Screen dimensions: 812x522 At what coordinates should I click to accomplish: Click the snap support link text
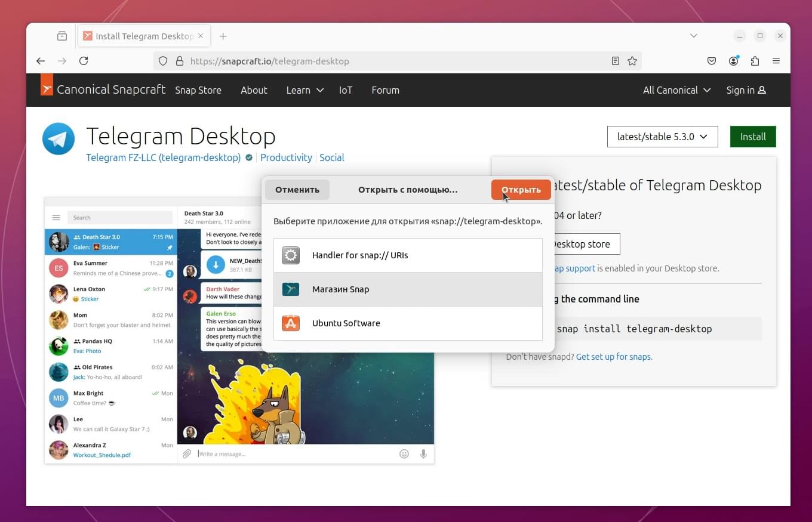574,268
